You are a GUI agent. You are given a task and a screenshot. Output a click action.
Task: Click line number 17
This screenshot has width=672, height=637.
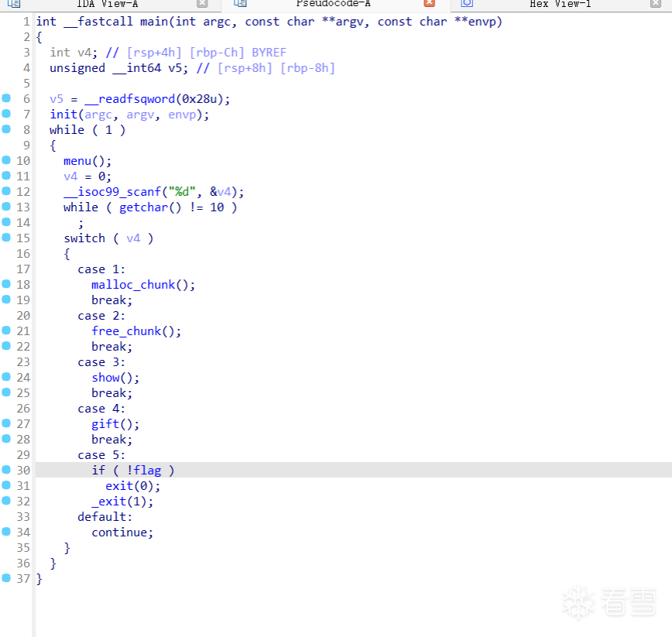pos(23,269)
